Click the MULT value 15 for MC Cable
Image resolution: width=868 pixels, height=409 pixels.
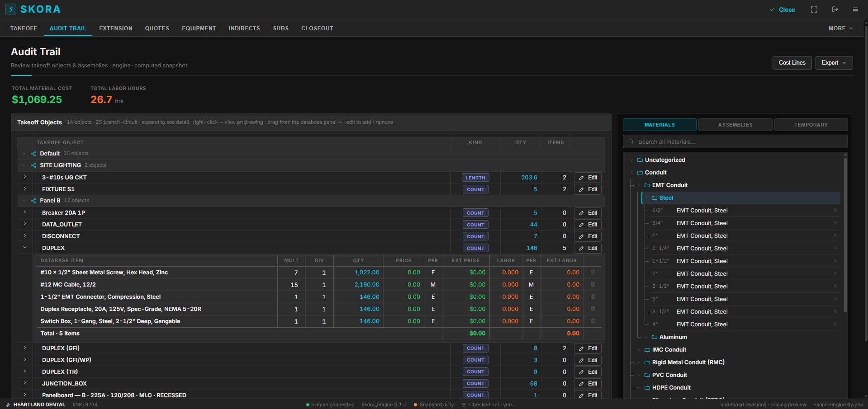click(x=294, y=285)
